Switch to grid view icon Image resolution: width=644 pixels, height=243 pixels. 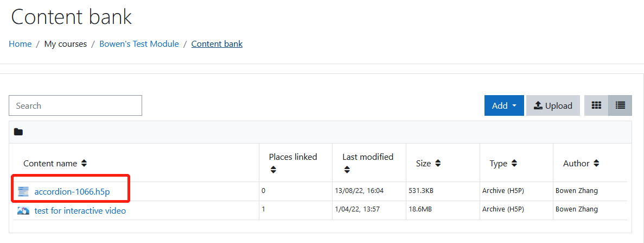coord(596,105)
